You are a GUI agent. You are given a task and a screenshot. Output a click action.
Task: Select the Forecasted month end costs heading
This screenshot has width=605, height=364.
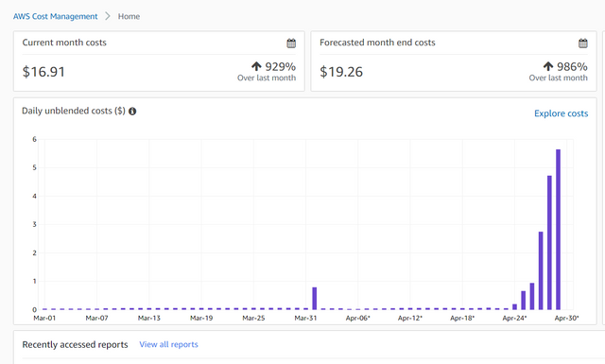(377, 43)
